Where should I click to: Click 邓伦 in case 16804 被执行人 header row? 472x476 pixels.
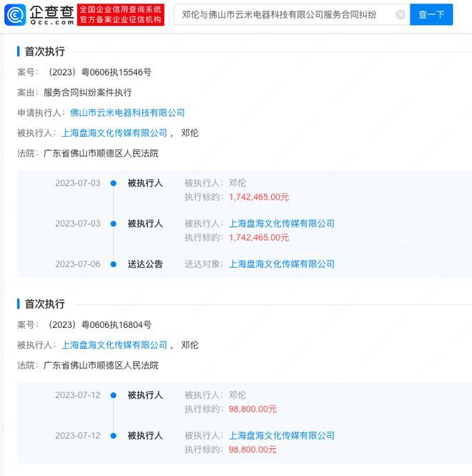190,345
